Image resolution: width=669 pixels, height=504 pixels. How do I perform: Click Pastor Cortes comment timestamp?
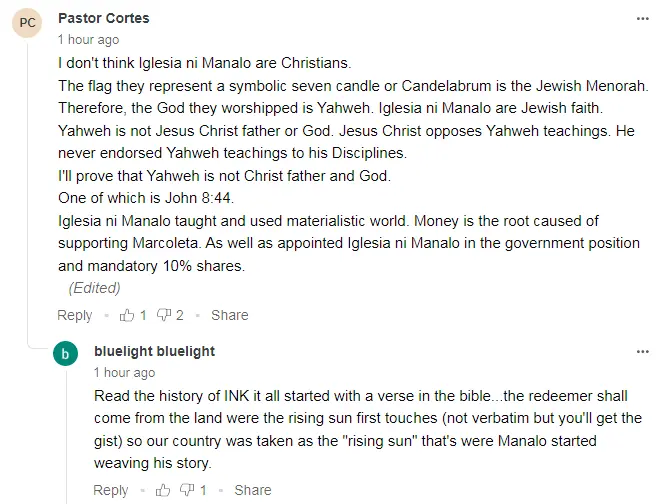tap(88, 40)
